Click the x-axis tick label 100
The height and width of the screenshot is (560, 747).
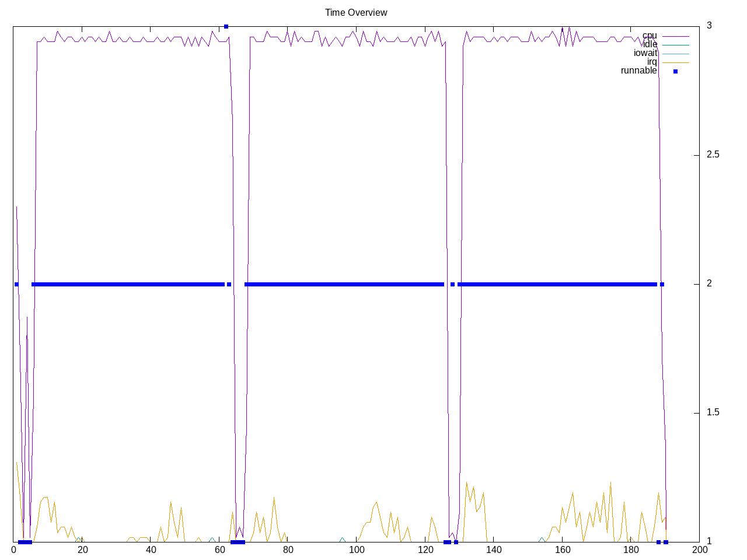point(356,549)
